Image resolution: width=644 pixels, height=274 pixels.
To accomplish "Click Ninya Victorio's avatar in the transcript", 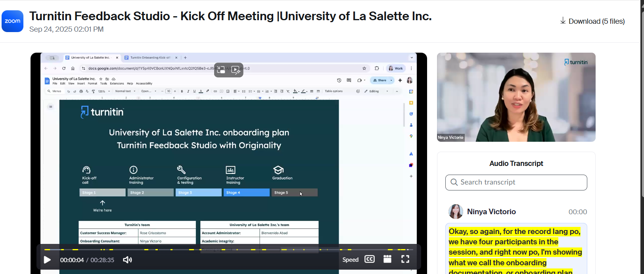I will pos(456,212).
